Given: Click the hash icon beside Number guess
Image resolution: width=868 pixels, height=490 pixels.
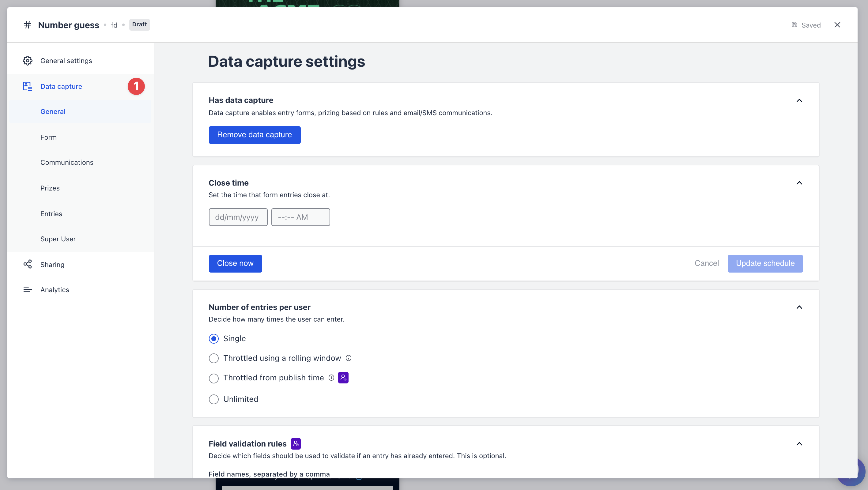Looking at the screenshot, I should [x=27, y=25].
